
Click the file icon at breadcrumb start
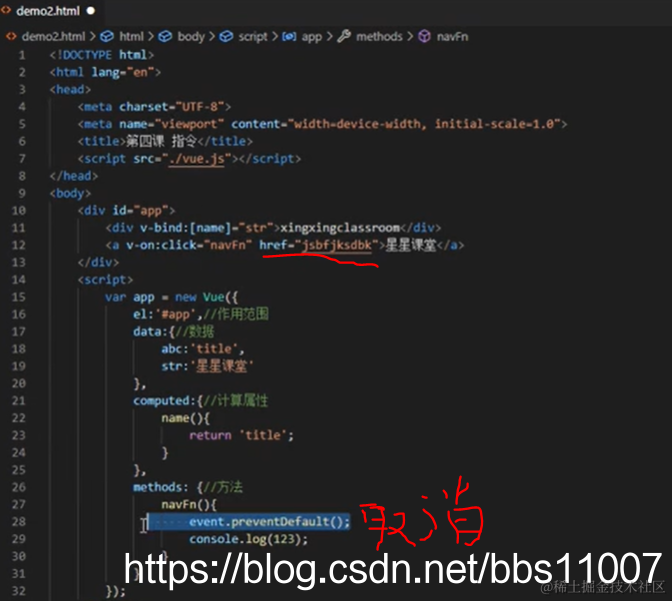pyautogui.click(x=11, y=36)
